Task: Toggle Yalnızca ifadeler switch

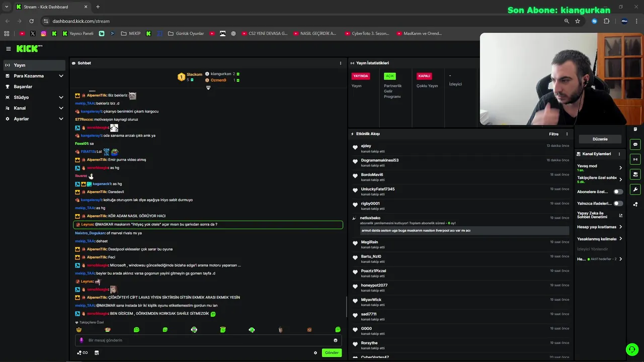Action: coord(618,204)
